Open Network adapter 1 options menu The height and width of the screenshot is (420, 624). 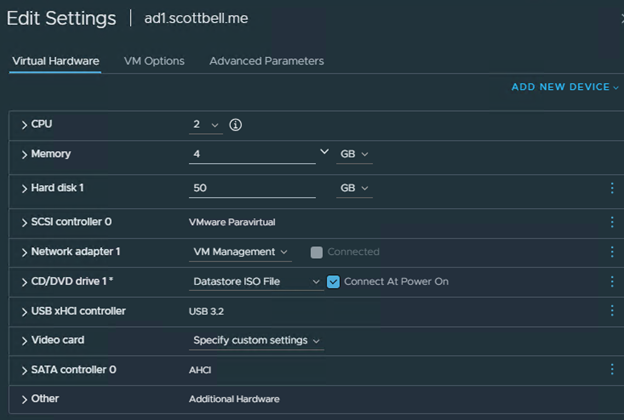611,252
